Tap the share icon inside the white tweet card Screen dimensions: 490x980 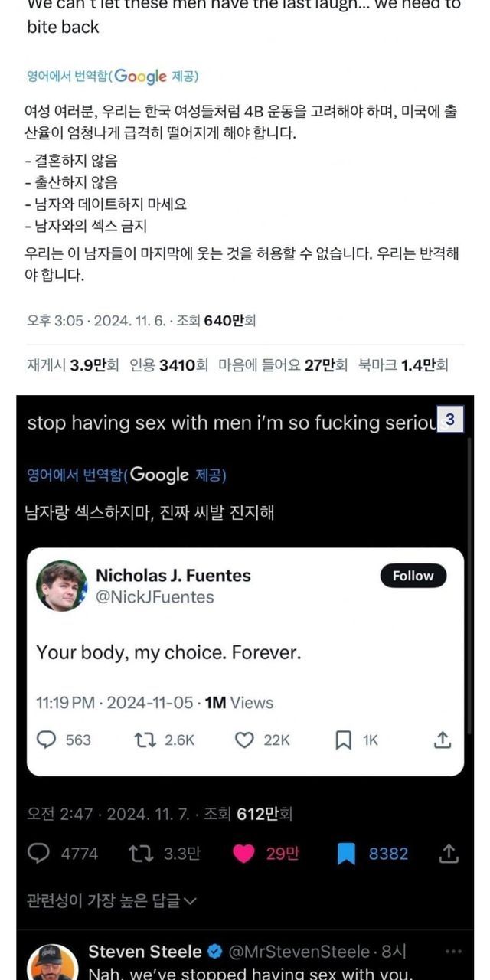click(x=443, y=740)
